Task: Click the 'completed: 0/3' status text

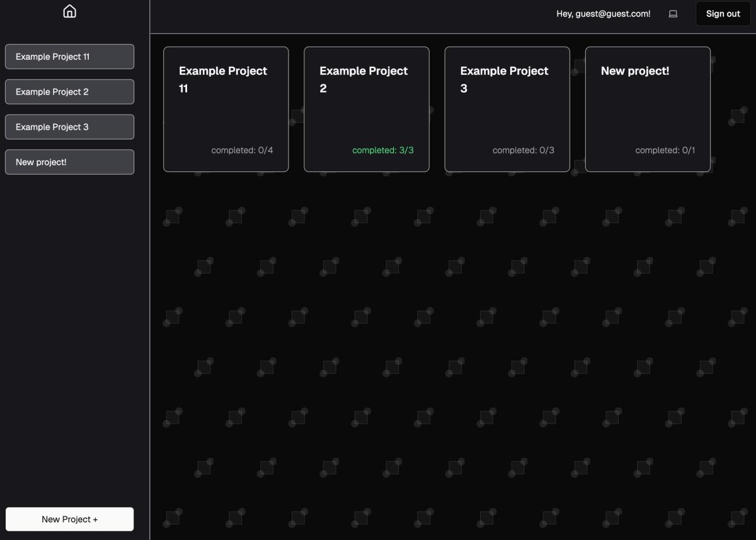Action: pos(524,150)
